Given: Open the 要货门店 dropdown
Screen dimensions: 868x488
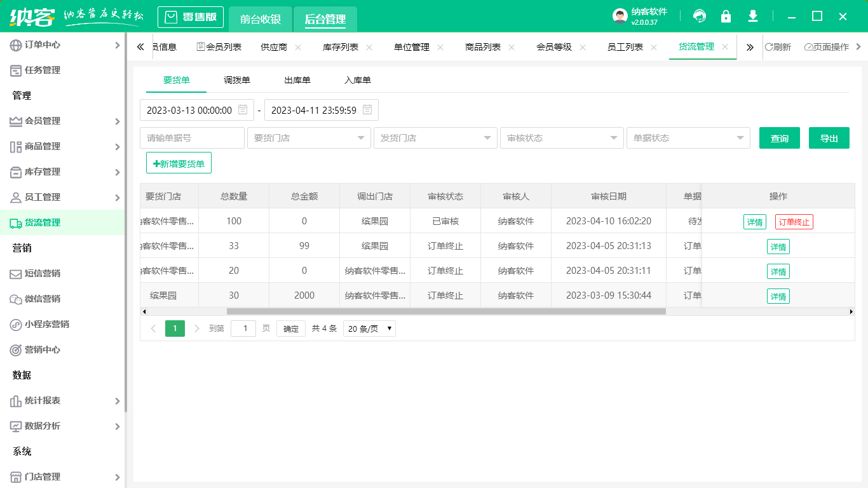Looking at the screenshot, I should coord(309,137).
